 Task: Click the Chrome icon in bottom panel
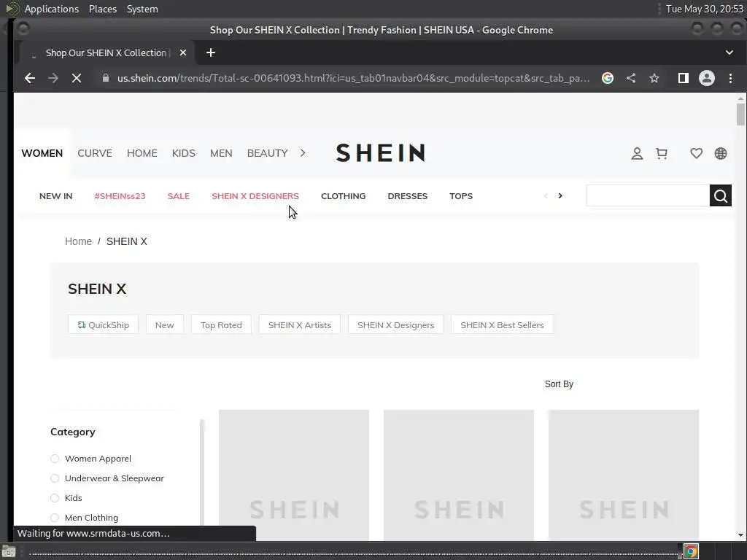pyautogui.click(x=691, y=552)
